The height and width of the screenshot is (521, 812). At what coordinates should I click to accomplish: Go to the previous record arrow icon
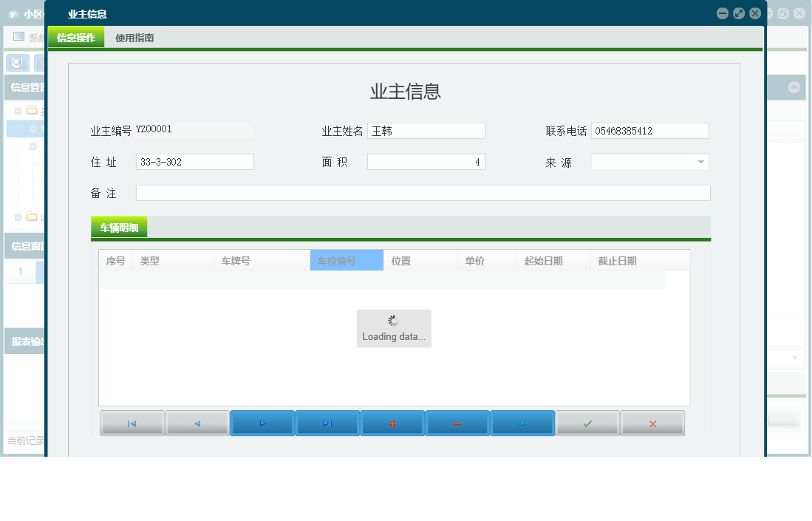click(x=197, y=423)
